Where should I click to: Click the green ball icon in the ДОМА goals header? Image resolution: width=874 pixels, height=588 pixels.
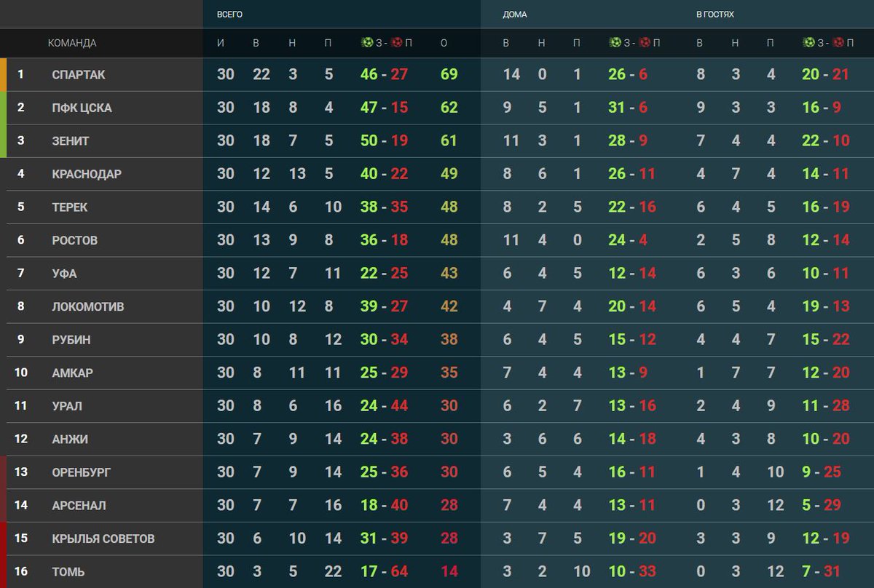(615, 43)
